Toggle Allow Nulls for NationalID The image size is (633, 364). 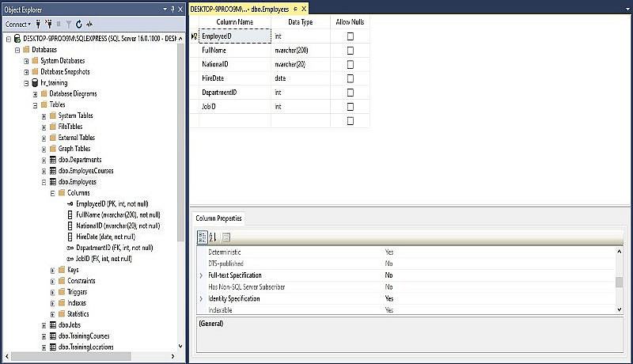coord(351,65)
